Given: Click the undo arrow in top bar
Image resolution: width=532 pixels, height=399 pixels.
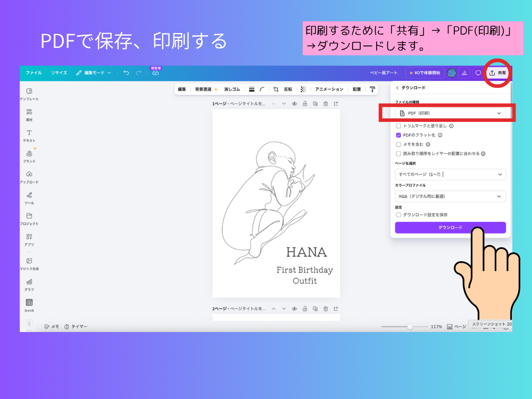Looking at the screenshot, I should [x=126, y=72].
